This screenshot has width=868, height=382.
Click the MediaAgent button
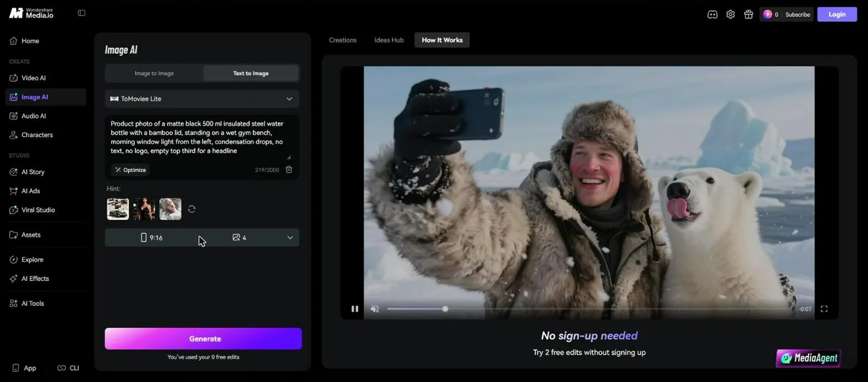[808, 358]
